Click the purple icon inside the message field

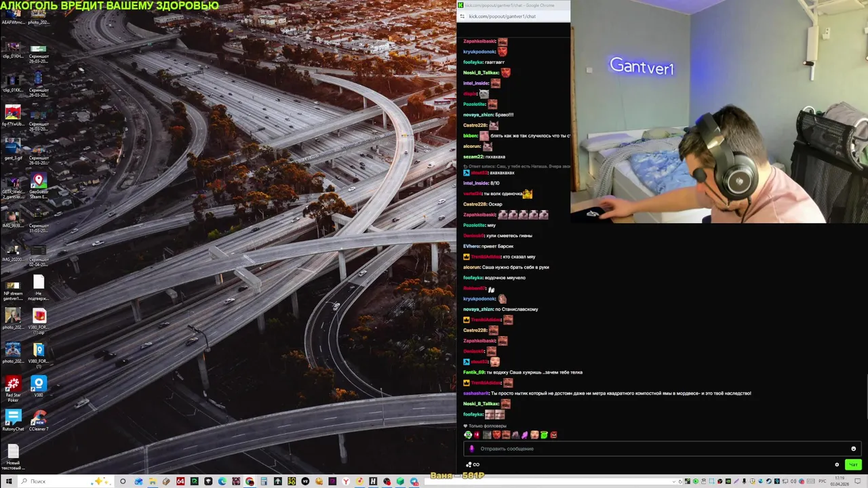click(472, 449)
